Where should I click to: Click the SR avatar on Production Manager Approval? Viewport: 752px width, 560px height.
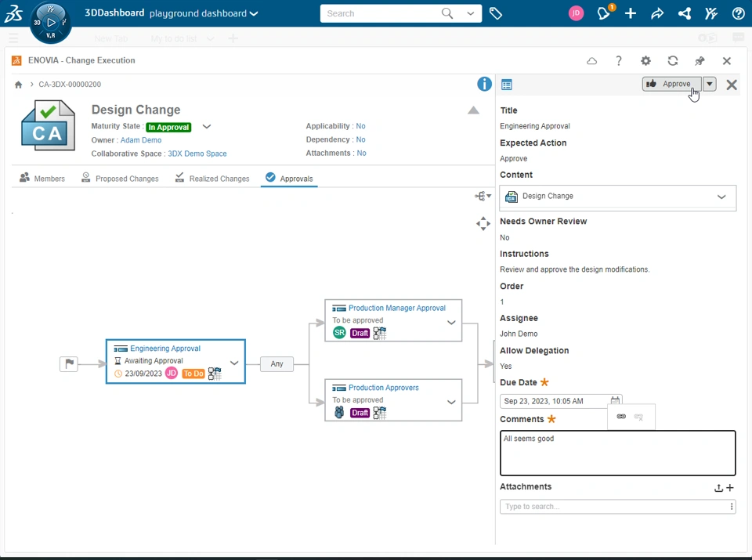click(x=339, y=333)
